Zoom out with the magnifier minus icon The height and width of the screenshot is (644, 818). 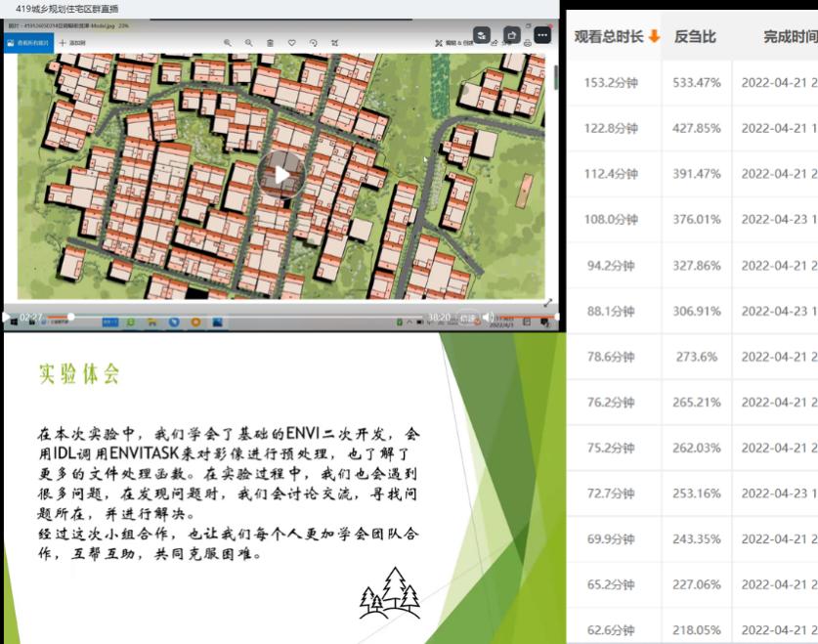(248, 43)
